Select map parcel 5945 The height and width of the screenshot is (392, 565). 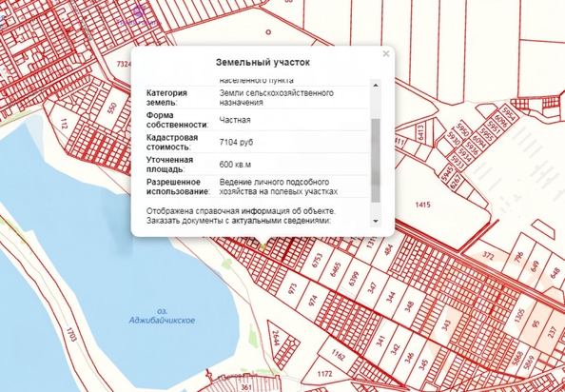click(x=447, y=173)
